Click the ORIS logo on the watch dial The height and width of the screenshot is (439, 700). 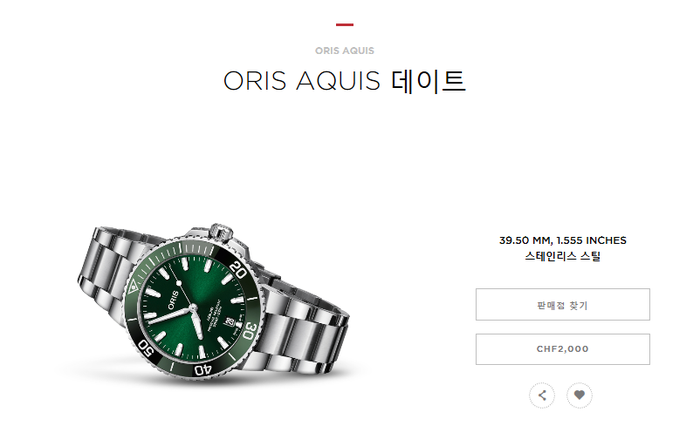click(x=173, y=300)
